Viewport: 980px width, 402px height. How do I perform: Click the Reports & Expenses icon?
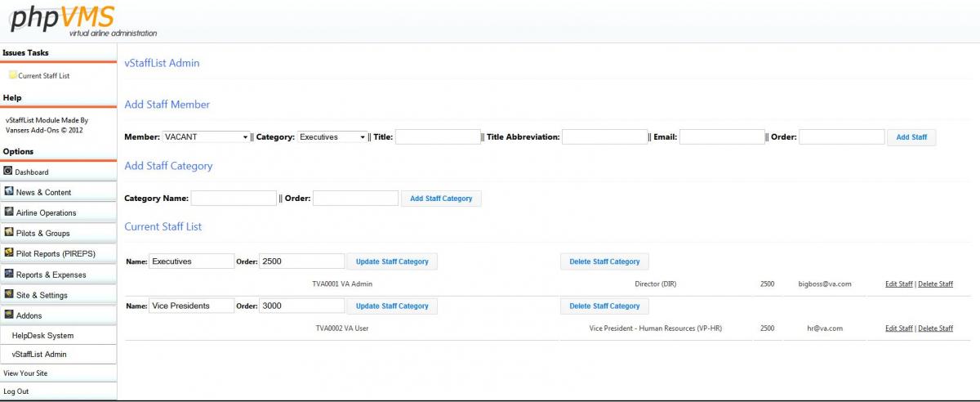point(9,275)
